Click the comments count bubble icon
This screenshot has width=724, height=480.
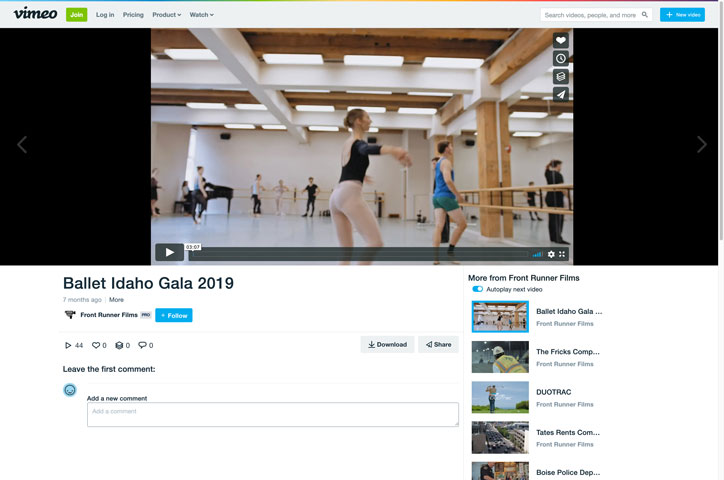(142, 345)
